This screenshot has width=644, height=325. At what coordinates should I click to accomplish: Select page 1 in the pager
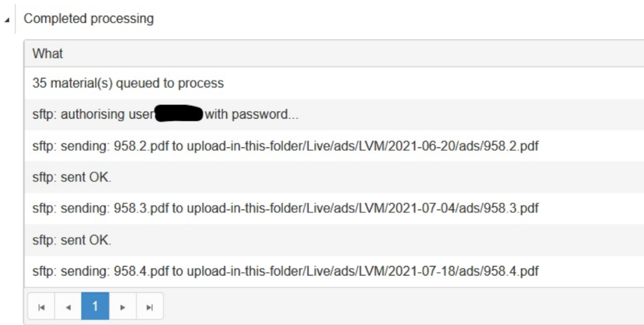coord(96,307)
